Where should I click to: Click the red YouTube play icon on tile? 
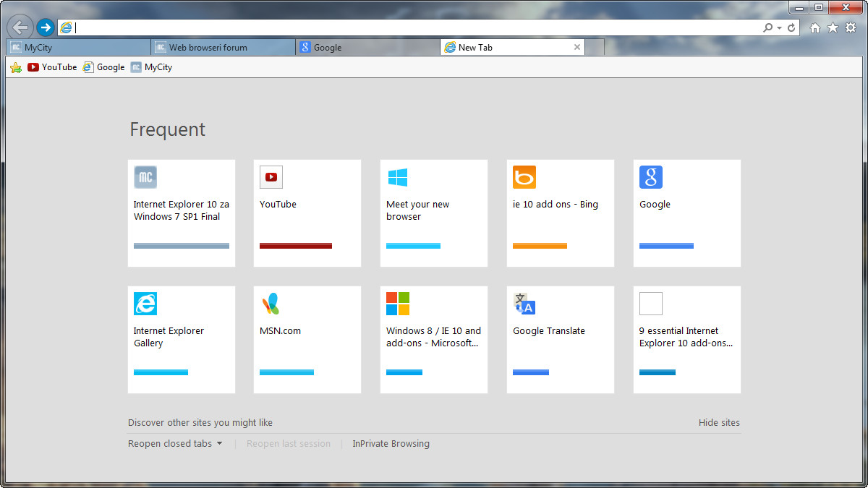(x=271, y=177)
